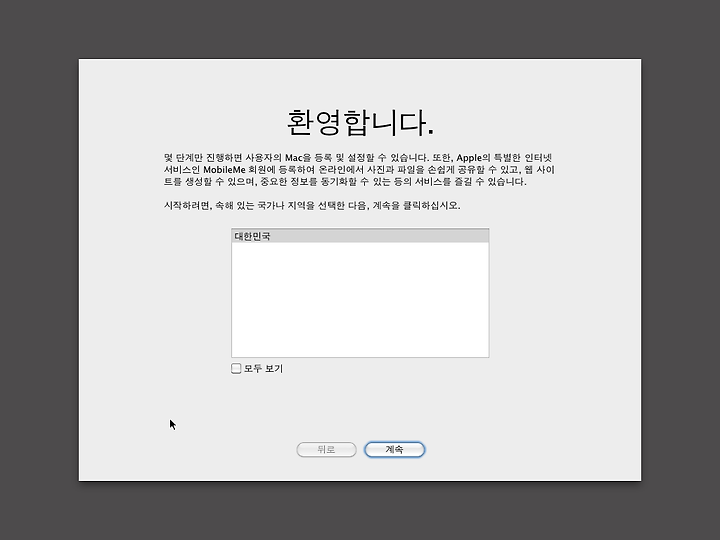Click the 계속 button to continue
The image size is (720, 540).
pyautogui.click(x=394, y=450)
